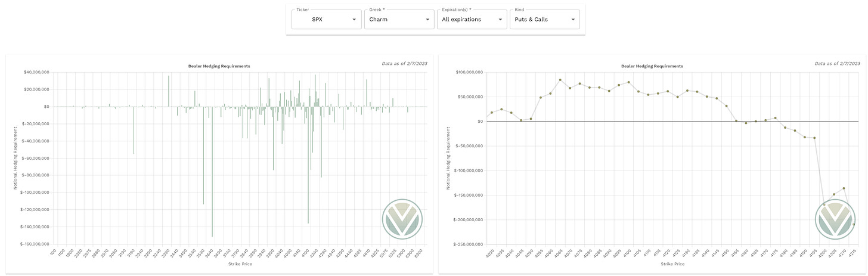868x276 pixels.
Task: Click 'Data as of 2/7/2023' on line chart
Action: [x=837, y=63]
